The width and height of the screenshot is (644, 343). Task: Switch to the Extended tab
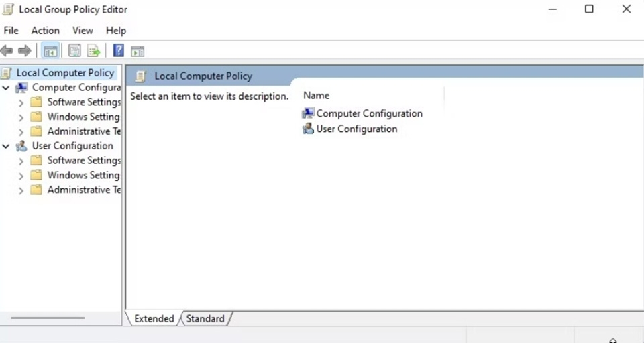154,318
